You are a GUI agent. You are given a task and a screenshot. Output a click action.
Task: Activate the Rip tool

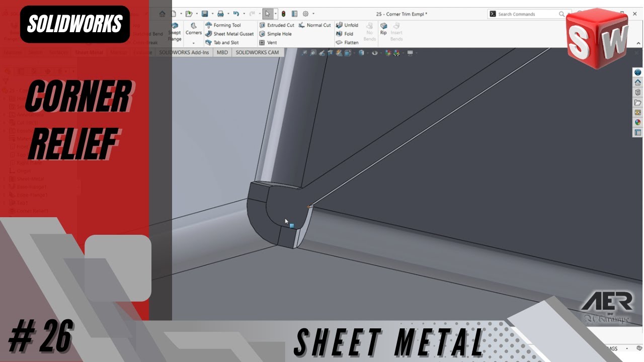(383, 29)
